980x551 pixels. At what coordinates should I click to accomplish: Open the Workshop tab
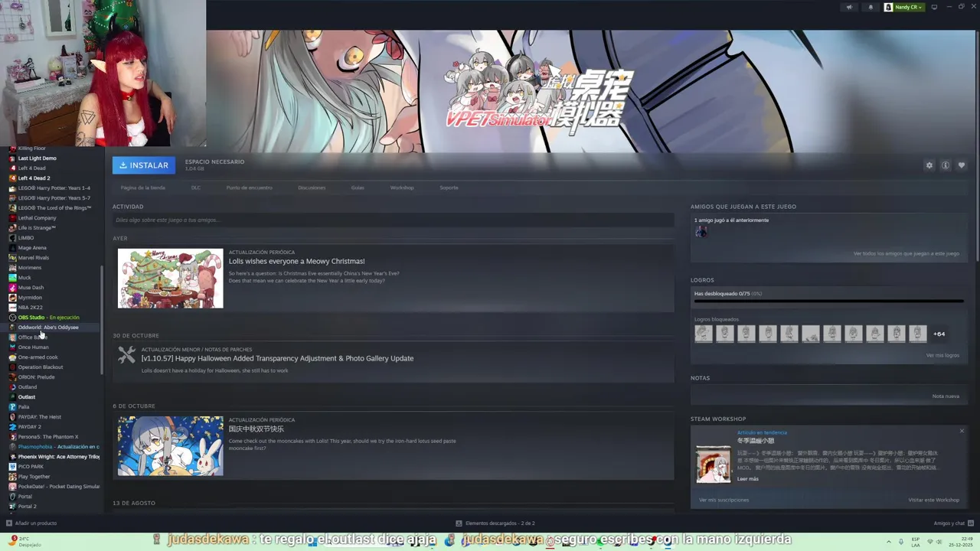click(x=402, y=187)
